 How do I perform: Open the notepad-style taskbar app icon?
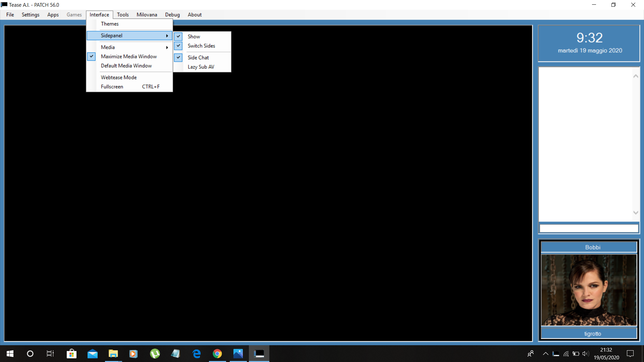pyautogui.click(x=175, y=354)
